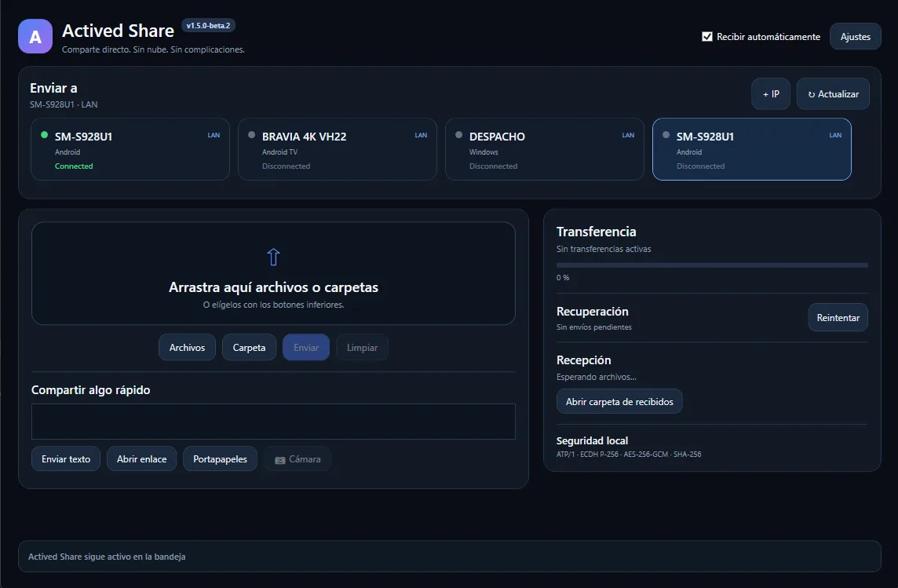The height and width of the screenshot is (588, 898).
Task: Click the camera icon on Cámara button
Action: (280, 460)
